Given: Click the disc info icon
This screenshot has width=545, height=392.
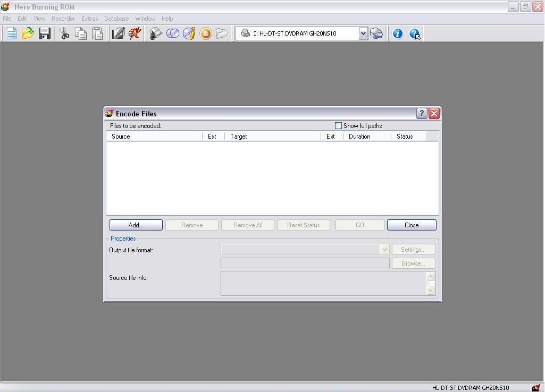Looking at the screenshot, I should [189, 33].
